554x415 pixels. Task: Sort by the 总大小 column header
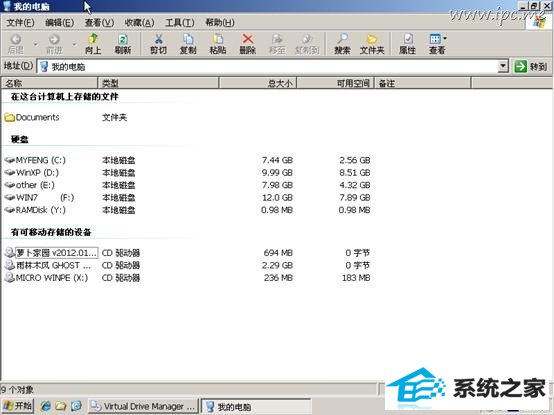(258, 83)
